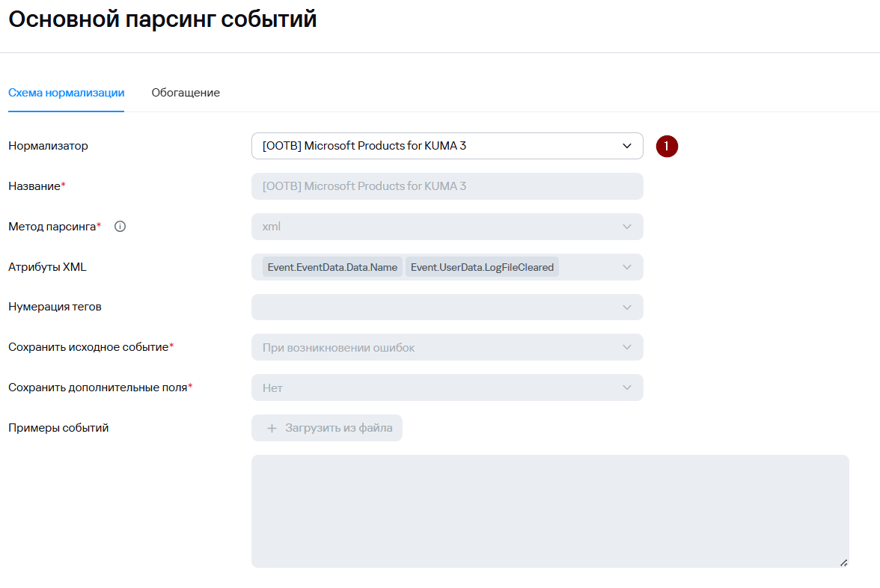The width and height of the screenshot is (880, 588).
Task: Switch to the Обогащение tab
Action: pos(186,93)
